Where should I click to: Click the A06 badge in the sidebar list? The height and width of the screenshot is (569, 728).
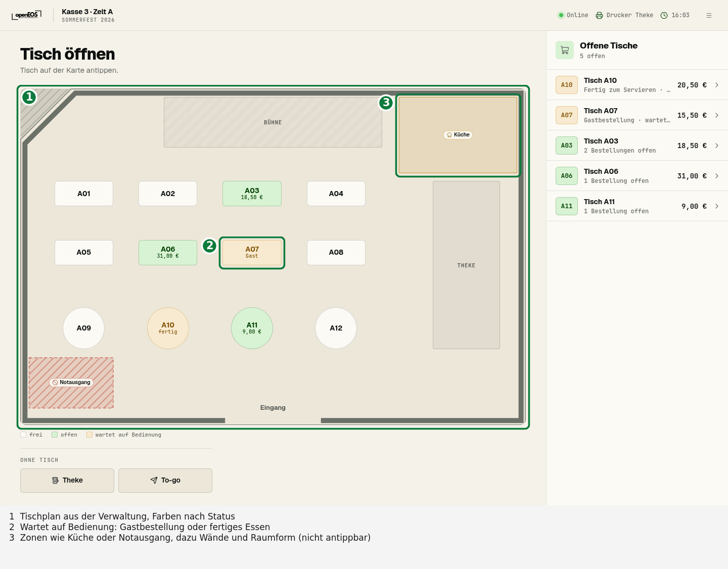click(567, 176)
